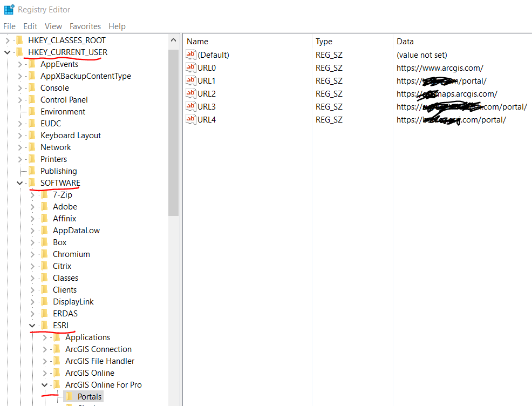Click the ERDAS folder icon
The height and width of the screenshot is (406, 532).
point(44,314)
